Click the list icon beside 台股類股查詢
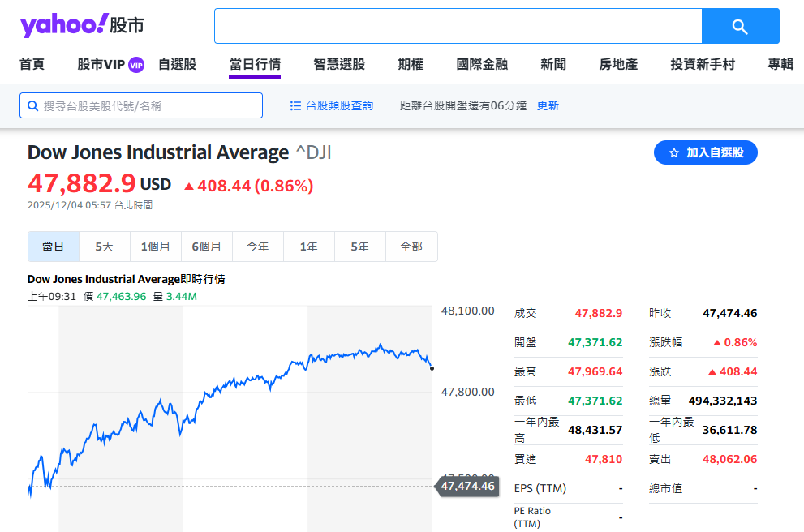This screenshot has width=804, height=532. [295, 105]
